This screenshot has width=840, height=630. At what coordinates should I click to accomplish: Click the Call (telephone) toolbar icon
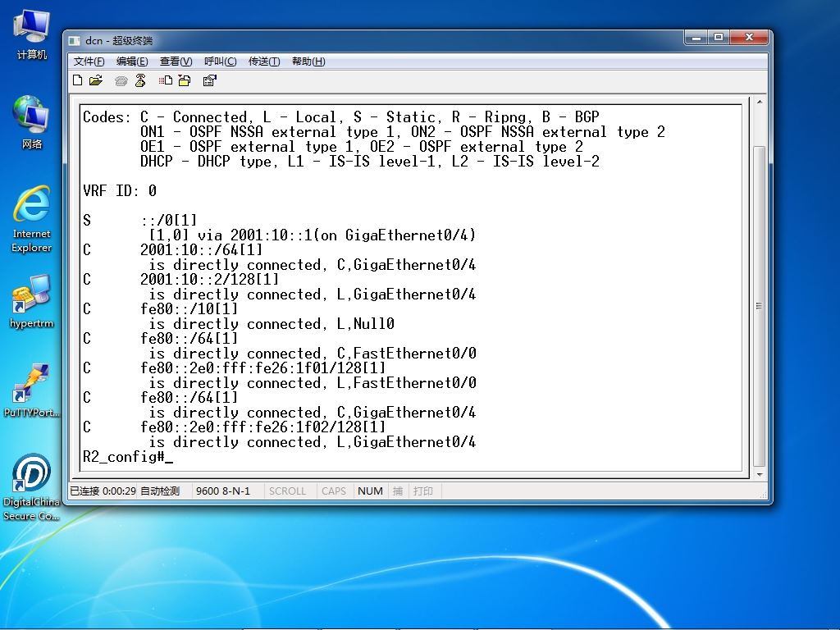coord(121,81)
